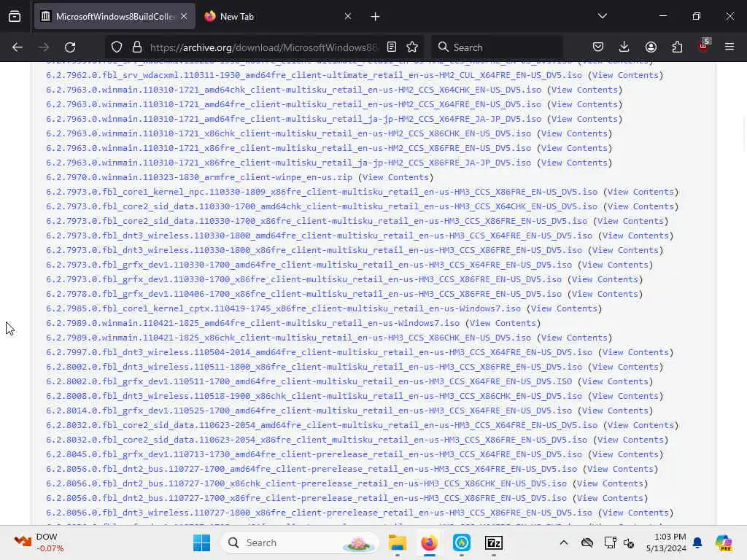The width and height of the screenshot is (747, 560).
Task: Switch to the New Tab tab
Action: pos(278,17)
